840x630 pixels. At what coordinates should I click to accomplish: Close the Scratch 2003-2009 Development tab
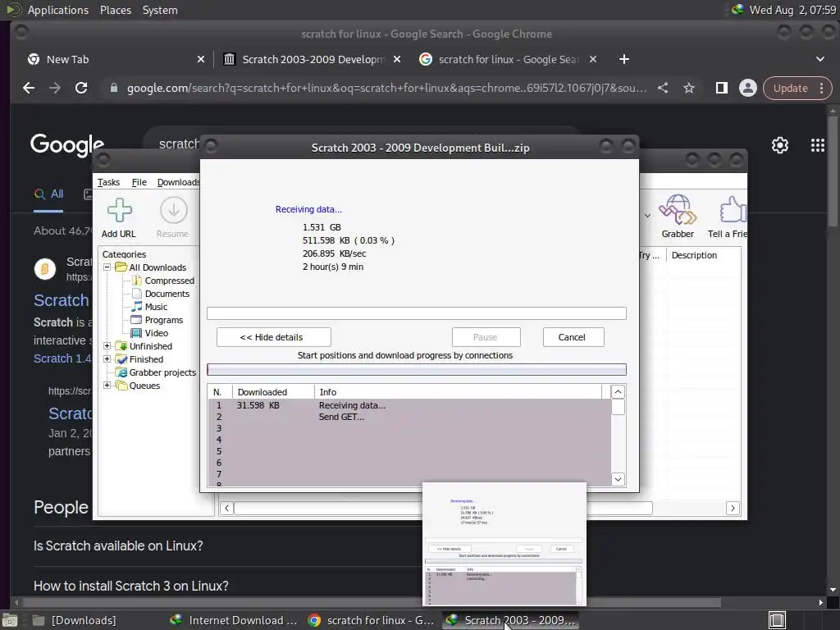pyautogui.click(x=397, y=59)
